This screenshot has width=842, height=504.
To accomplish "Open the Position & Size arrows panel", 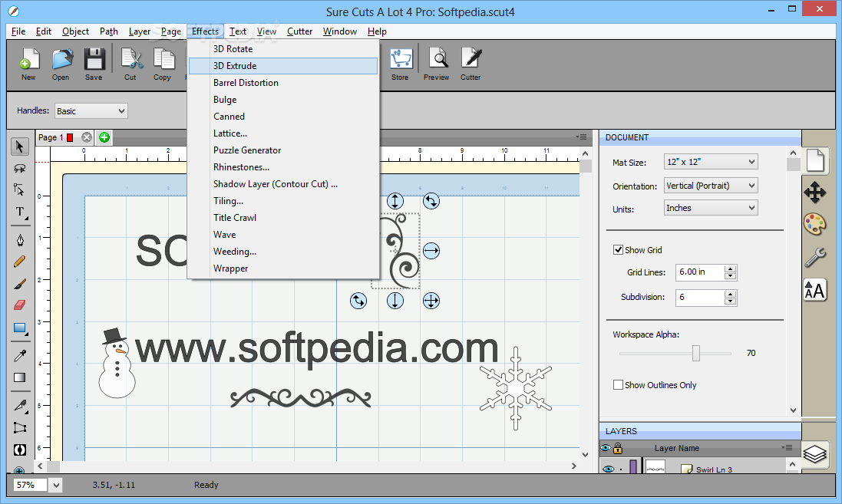I will point(815,193).
